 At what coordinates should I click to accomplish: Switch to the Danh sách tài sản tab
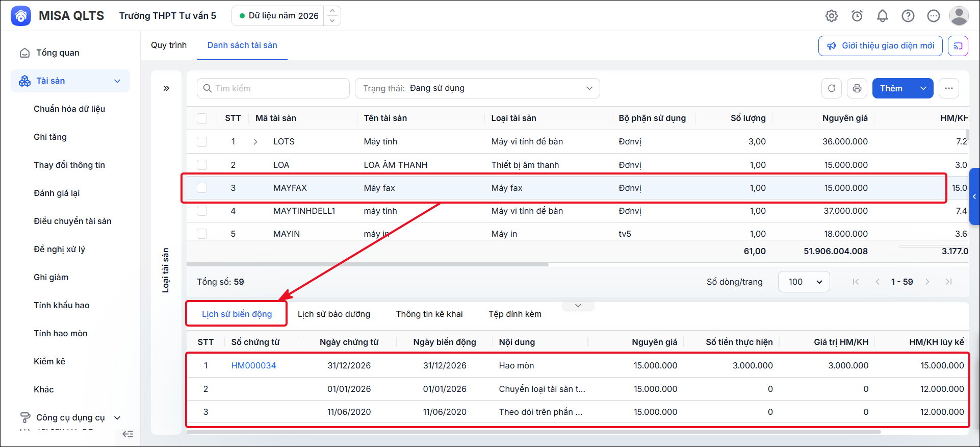click(242, 45)
